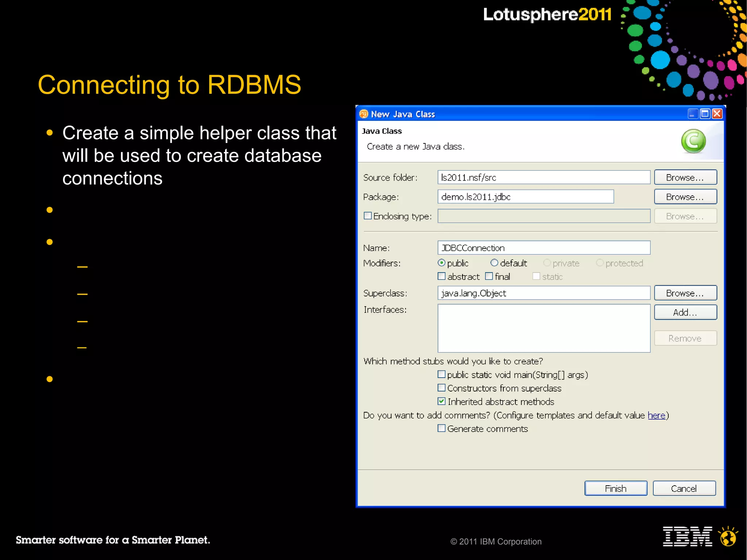Click the green Java class C icon
This screenshot has width=747, height=560.
tap(693, 141)
